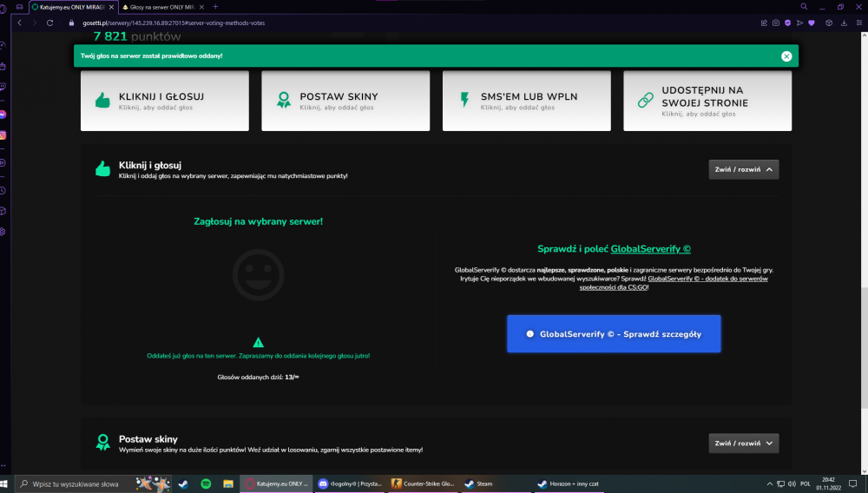Click the padlock site security icon
The height and width of the screenshot is (493, 868).
click(x=71, y=23)
